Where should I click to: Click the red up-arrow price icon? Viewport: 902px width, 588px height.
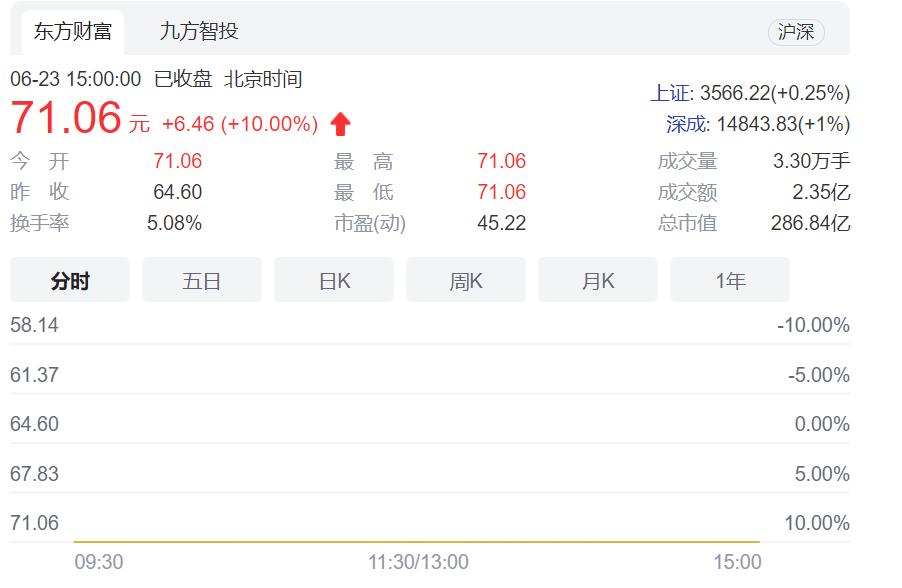341,124
